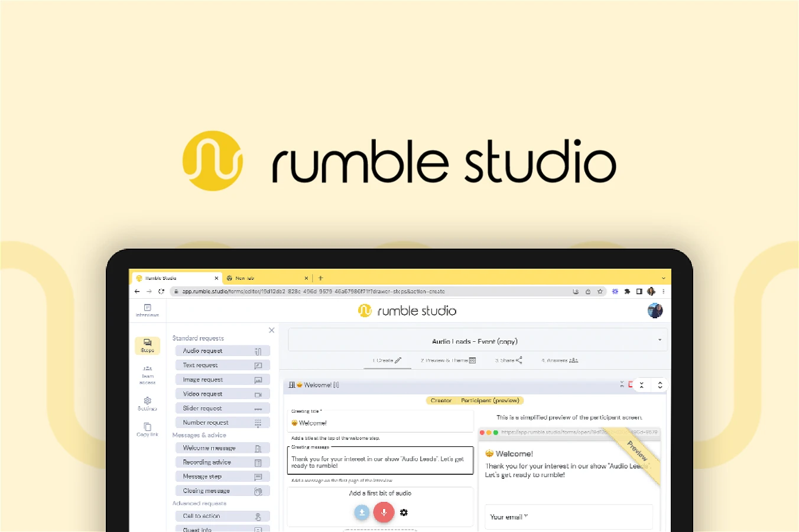The image size is (799, 532).
Task: Open Settings in the left sidebar
Action: pyautogui.click(x=147, y=404)
